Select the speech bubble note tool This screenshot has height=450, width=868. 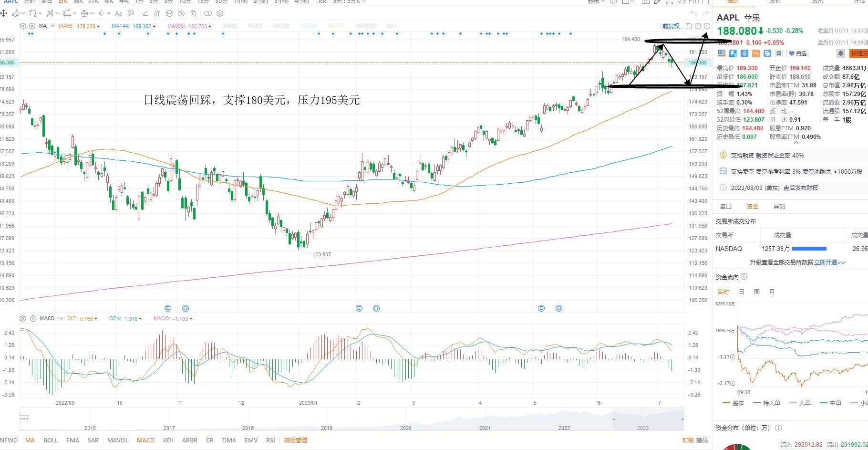[131, 13]
